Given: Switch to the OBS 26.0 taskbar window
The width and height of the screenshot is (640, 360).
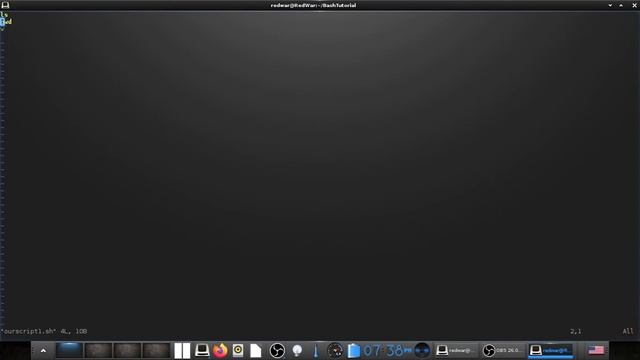Looking at the screenshot, I should pyautogui.click(x=502, y=350).
